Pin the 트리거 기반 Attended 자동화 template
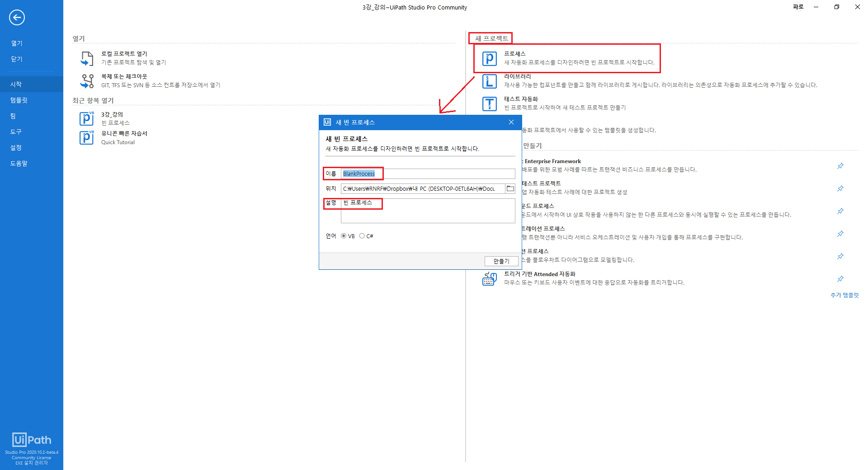Screen dimensions: 868x470 coord(840,279)
